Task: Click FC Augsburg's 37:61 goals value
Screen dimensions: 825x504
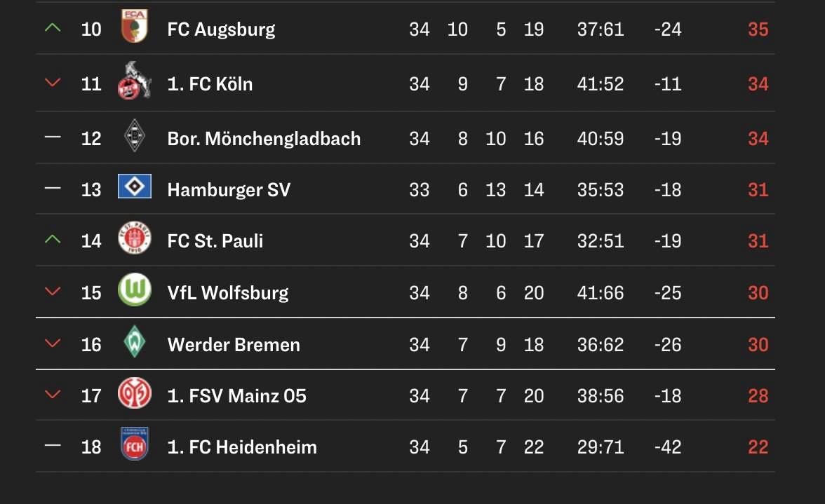Action: tap(601, 29)
